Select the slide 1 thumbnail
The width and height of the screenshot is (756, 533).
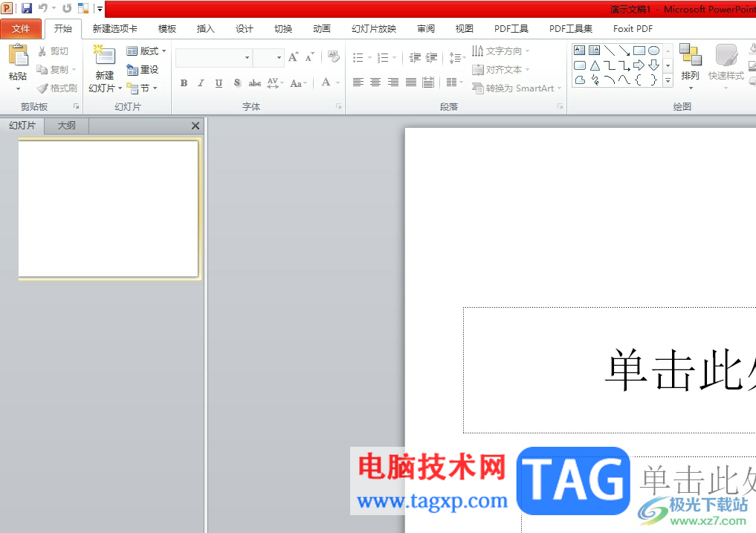109,209
